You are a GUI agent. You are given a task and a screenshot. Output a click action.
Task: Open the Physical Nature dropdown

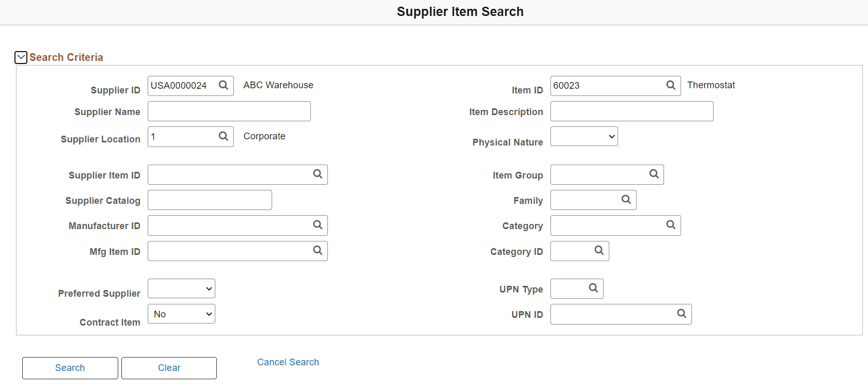click(584, 137)
